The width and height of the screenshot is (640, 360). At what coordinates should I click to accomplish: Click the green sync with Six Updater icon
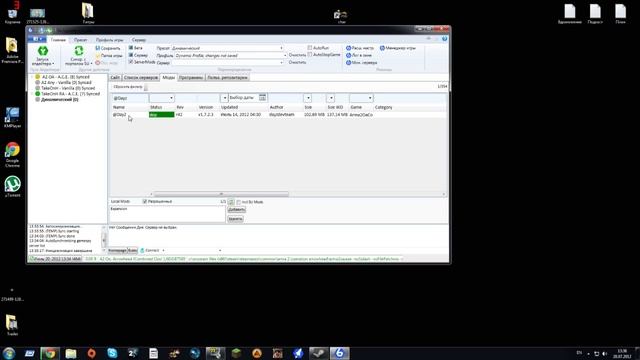[x=78, y=51]
